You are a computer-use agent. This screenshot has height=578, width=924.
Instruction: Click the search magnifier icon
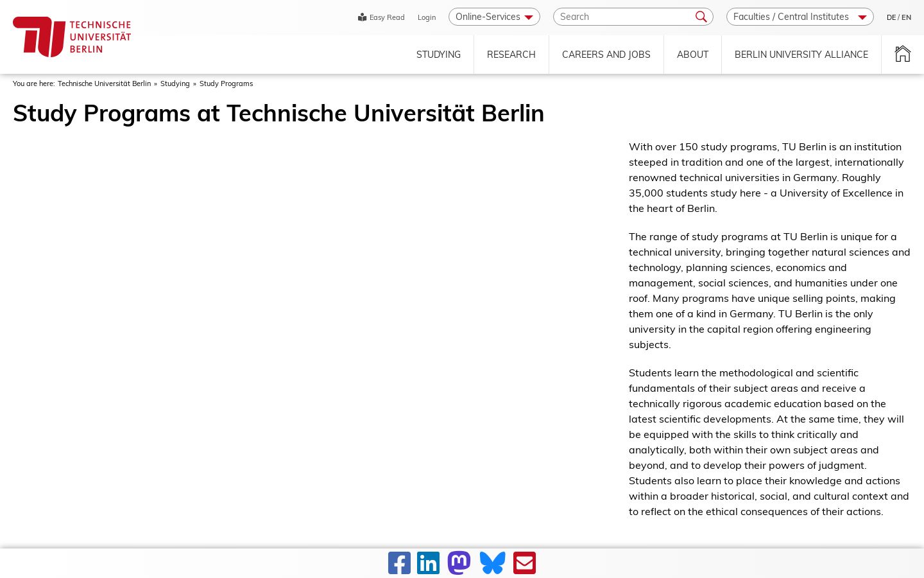pyautogui.click(x=701, y=17)
